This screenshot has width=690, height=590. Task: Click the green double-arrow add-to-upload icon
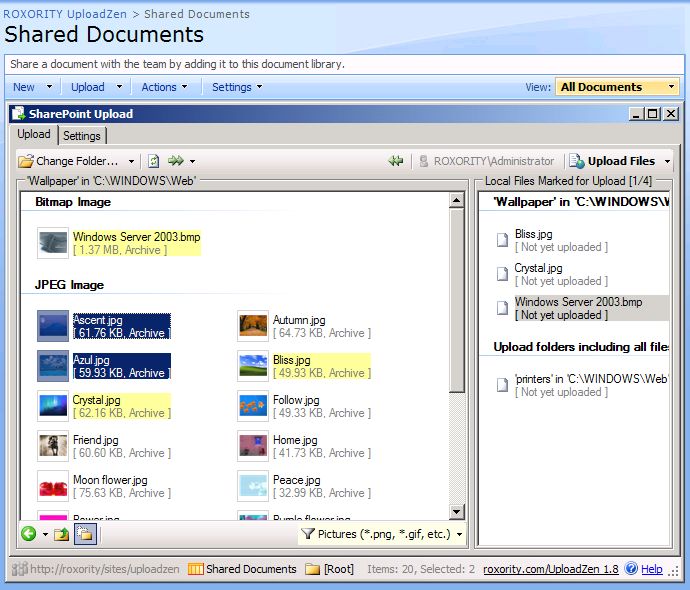click(176, 161)
